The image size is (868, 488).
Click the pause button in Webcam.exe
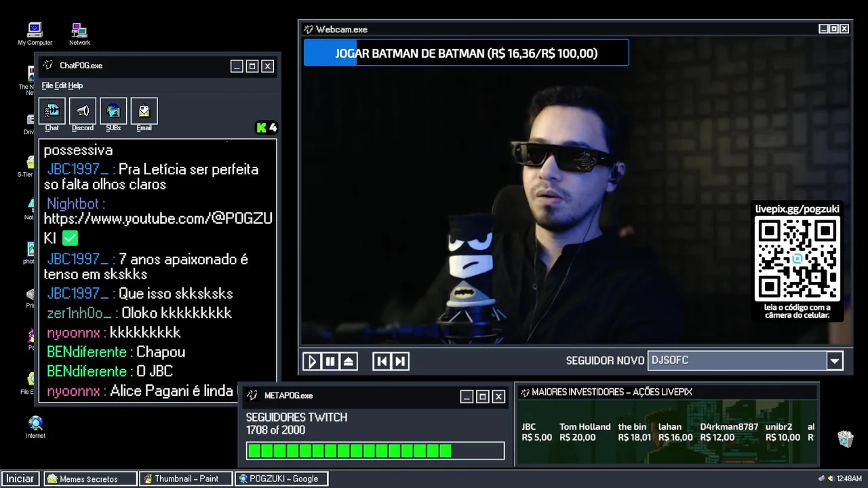pos(330,361)
